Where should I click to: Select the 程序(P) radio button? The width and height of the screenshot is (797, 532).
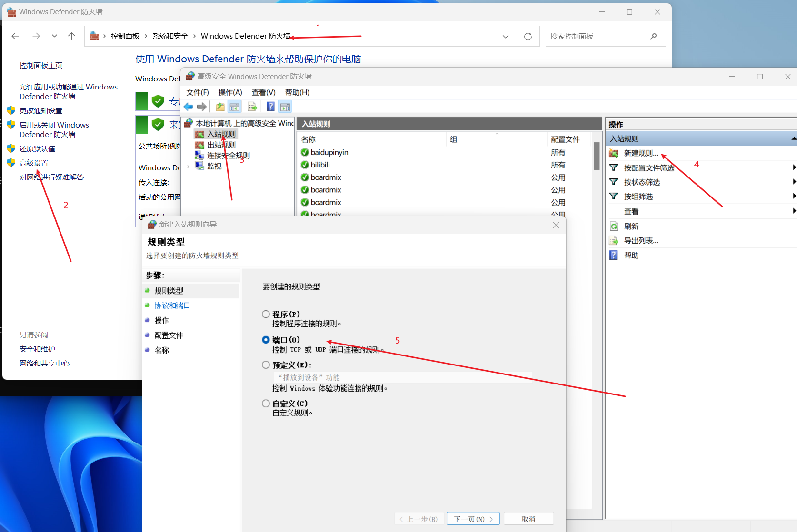pyautogui.click(x=266, y=314)
